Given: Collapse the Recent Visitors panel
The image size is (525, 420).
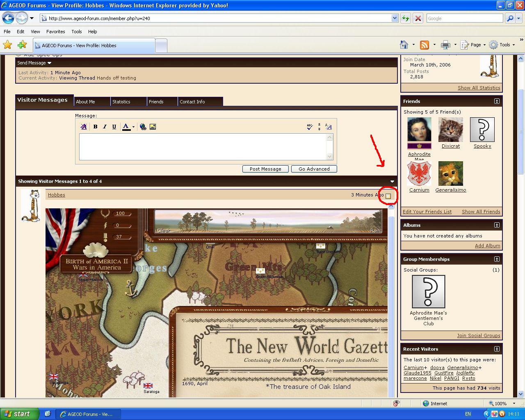Looking at the screenshot, I should pos(497,349).
